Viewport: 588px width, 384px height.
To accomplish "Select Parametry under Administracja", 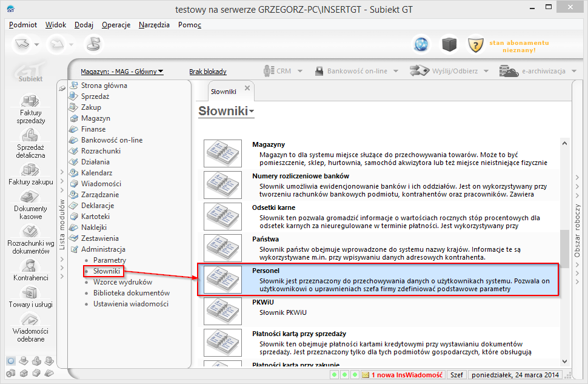I will tap(110, 260).
